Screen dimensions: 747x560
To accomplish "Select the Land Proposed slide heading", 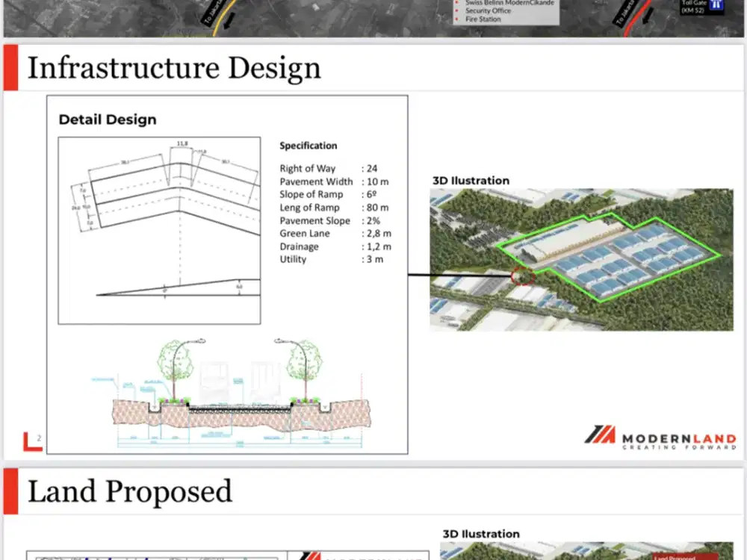I will [x=129, y=491].
